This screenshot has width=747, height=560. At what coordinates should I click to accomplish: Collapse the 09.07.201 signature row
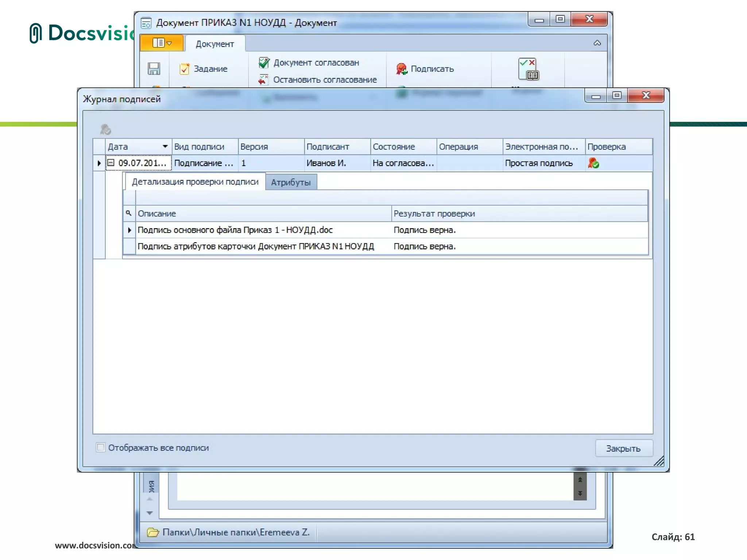111,163
